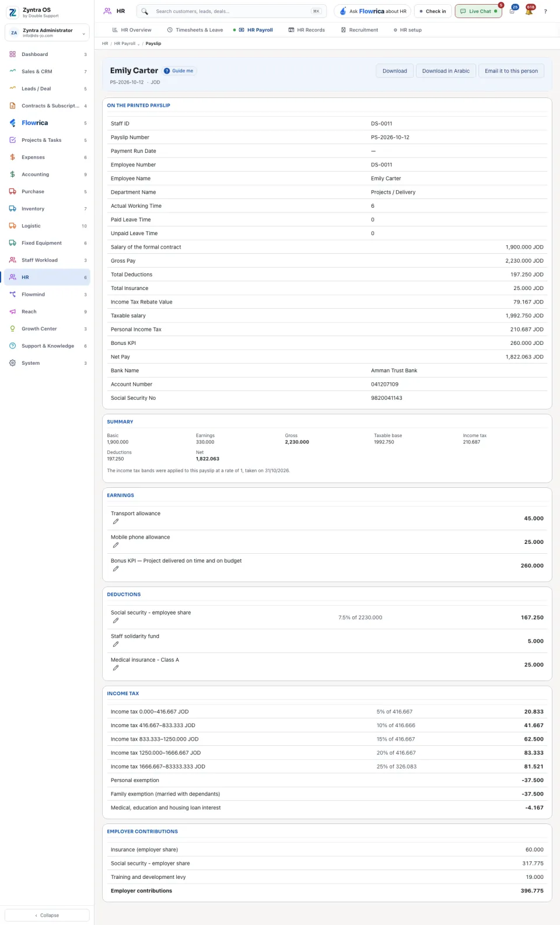Go to Recruitment tab

(359, 30)
